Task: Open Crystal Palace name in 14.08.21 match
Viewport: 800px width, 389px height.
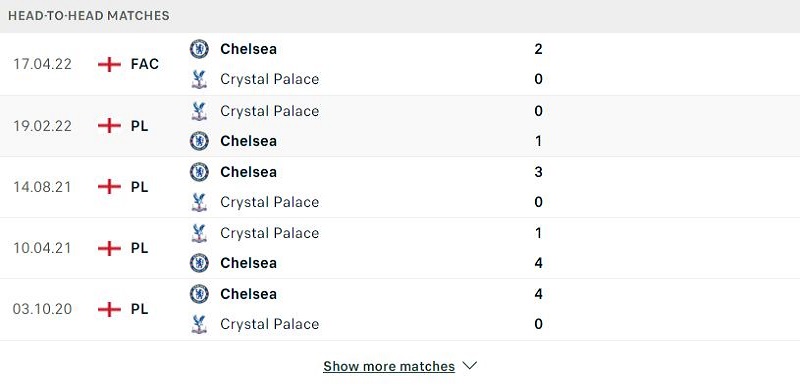Action: (x=269, y=202)
